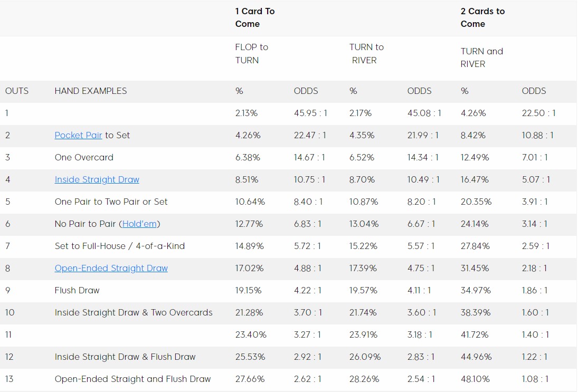
Task: Click the 'TURN and RIVER' subheader
Action: pyautogui.click(x=481, y=58)
